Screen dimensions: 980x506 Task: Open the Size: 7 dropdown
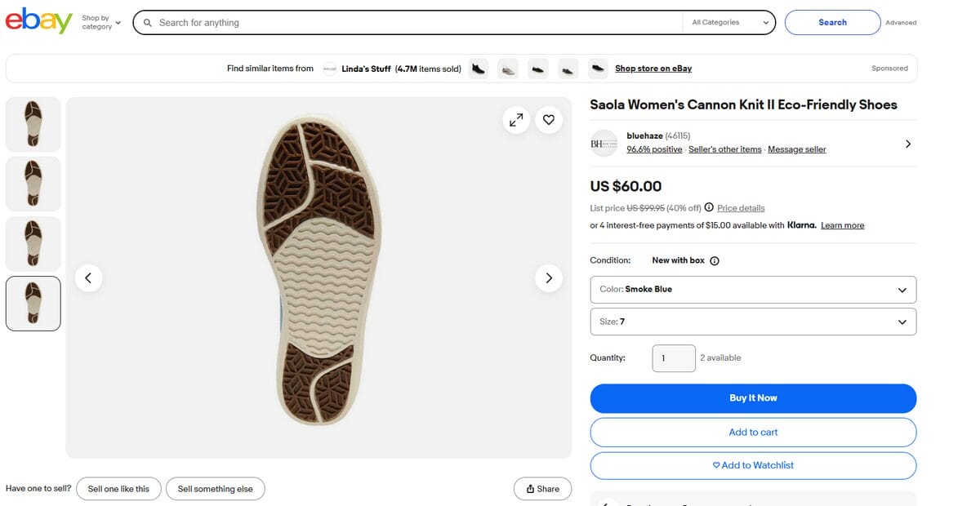[752, 322]
